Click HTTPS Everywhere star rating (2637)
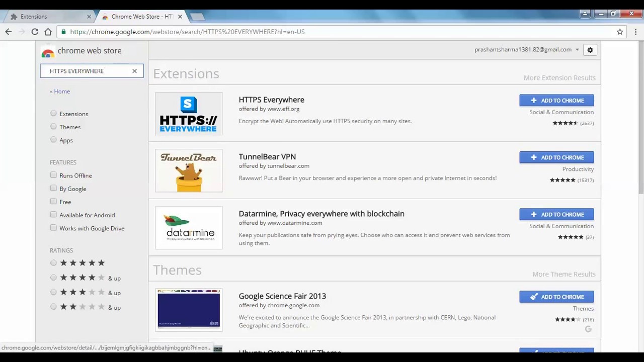The image size is (644, 362). coord(573,123)
